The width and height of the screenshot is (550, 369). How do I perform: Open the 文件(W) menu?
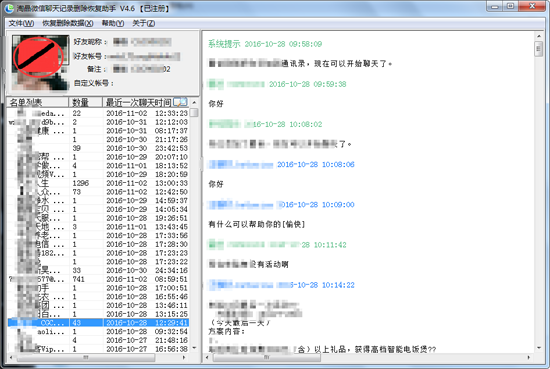[21, 23]
